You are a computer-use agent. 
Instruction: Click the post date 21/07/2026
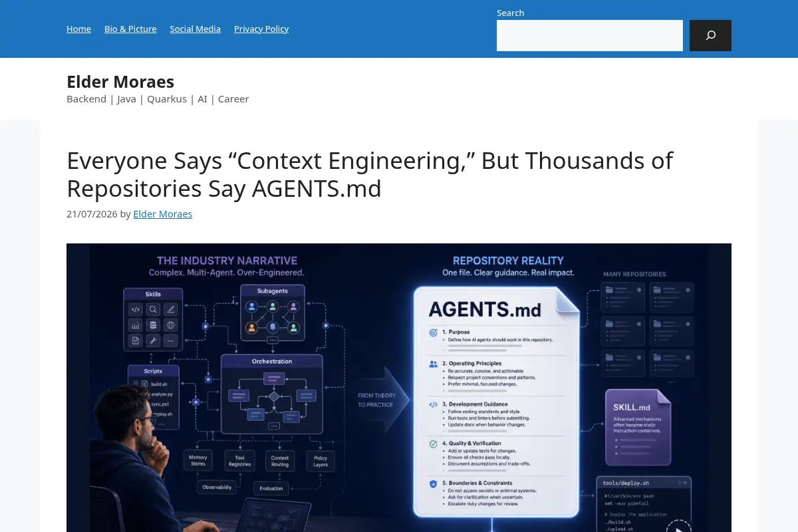92,214
